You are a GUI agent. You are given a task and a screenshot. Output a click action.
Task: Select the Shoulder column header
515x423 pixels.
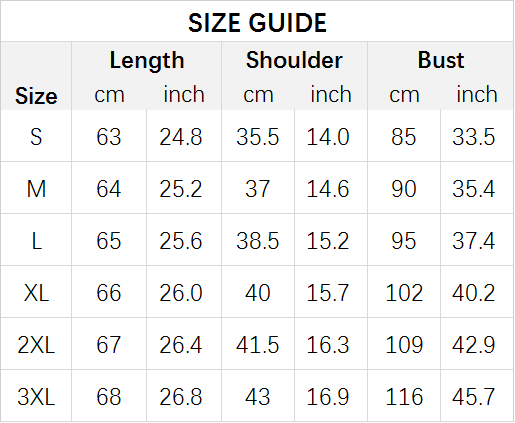(x=294, y=60)
